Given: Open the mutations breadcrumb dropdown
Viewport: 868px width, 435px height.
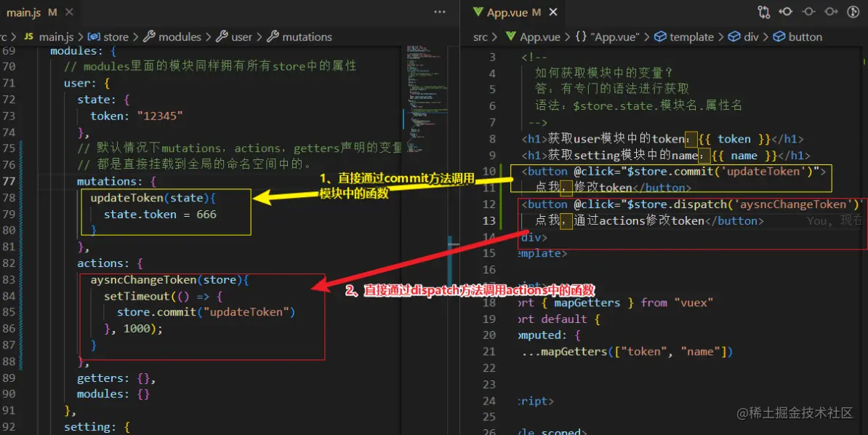Looking at the screenshot, I should coord(307,37).
